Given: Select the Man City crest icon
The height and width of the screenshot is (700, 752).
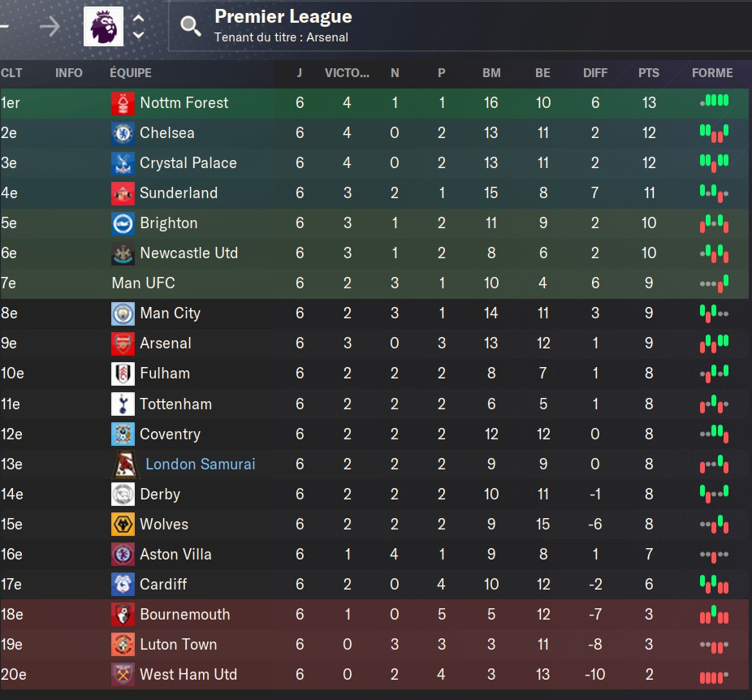Looking at the screenshot, I should click(x=123, y=313).
